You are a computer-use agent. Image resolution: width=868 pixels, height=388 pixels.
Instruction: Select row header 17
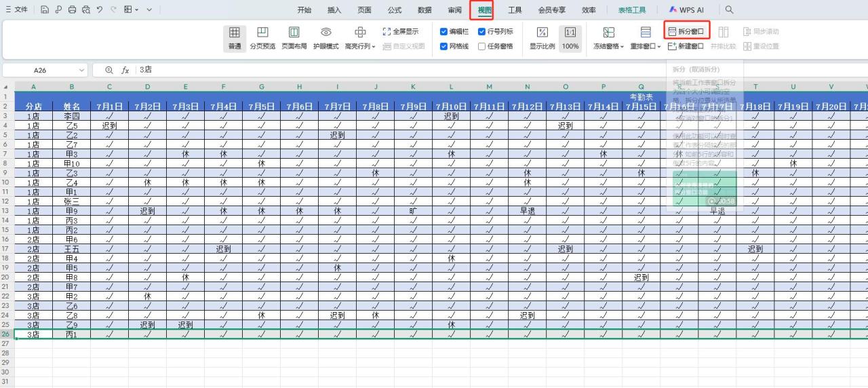click(x=7, y=249)
